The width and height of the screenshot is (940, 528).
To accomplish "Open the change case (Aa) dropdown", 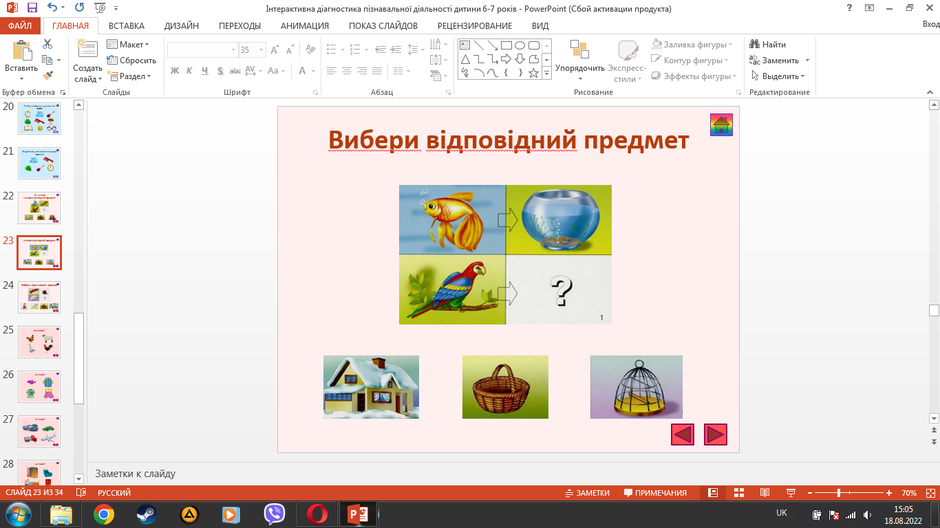I will point(276,71).
